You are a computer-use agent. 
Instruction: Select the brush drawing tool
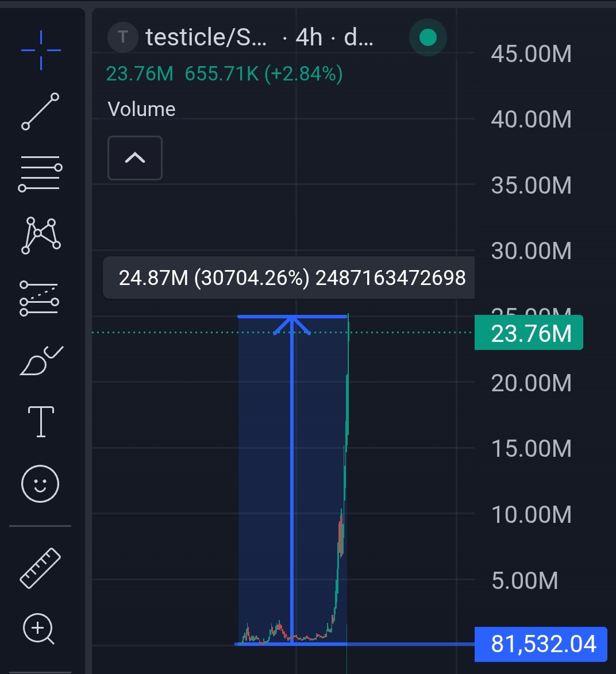tap(41, 360)
